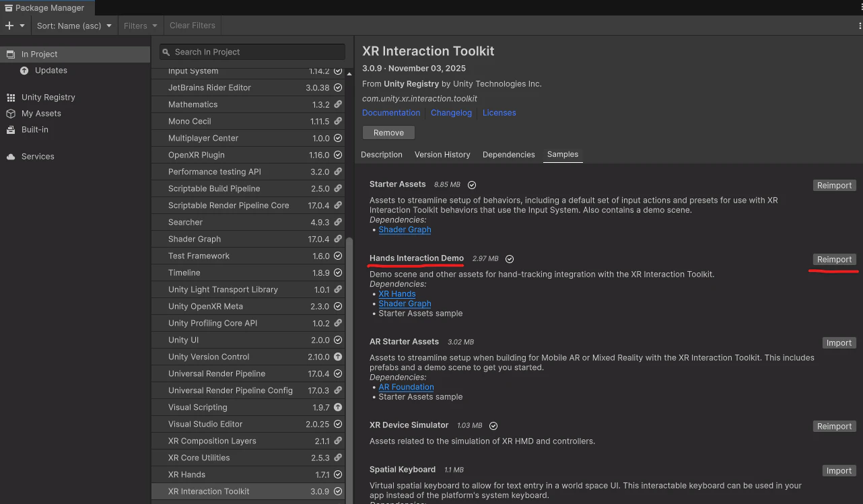Import the AR Starter Assets sample
The image size is (863, 504).
(839, 343)
